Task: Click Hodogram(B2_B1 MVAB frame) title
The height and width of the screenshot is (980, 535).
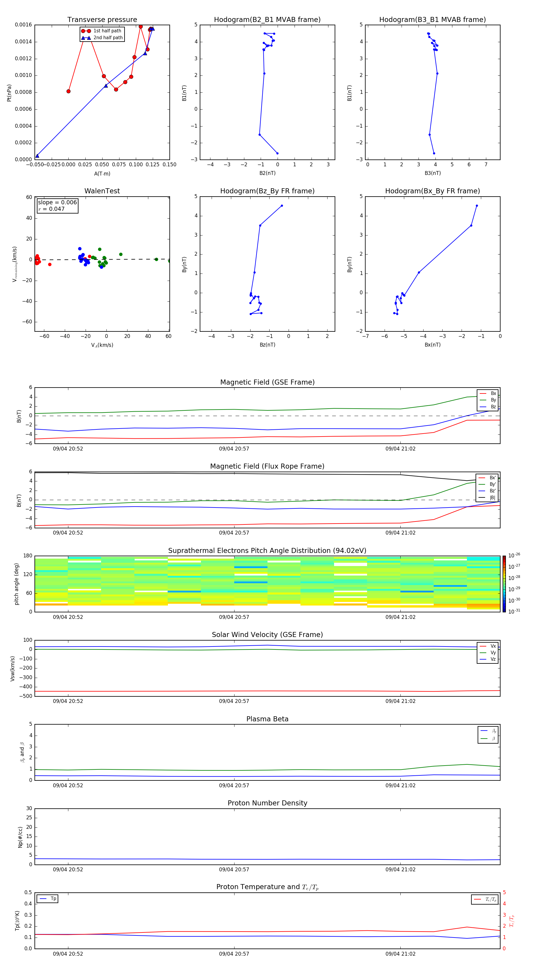Action: 267,19
